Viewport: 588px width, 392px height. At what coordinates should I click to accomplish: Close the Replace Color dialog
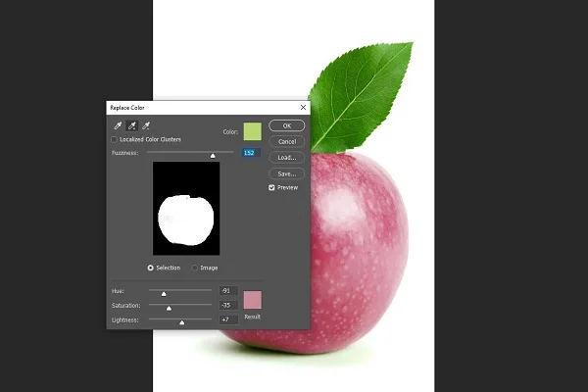pyautogui.click(x=303, y=107)
